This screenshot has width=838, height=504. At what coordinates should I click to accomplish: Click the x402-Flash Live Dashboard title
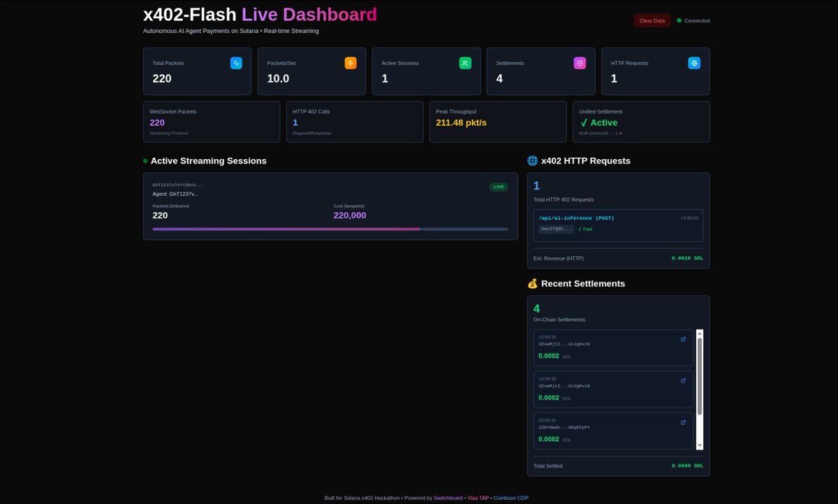pyautogui.click(x=260, y=15)
